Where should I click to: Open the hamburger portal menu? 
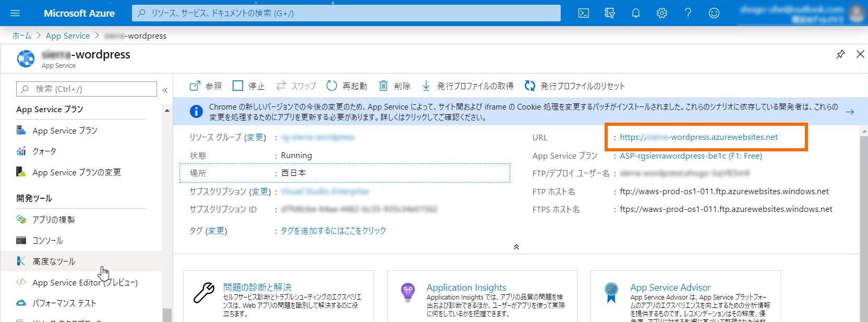tap(15, 13)
